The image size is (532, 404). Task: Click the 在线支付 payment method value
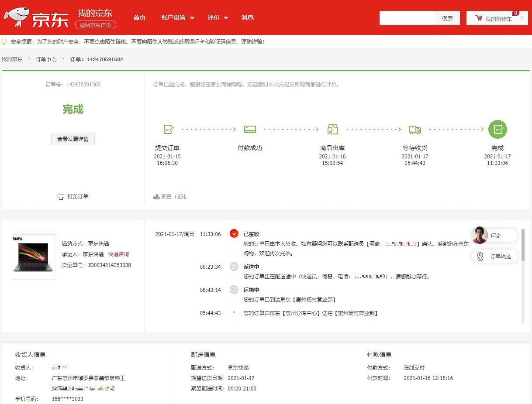pyautogui.click(x=414, y=368)
